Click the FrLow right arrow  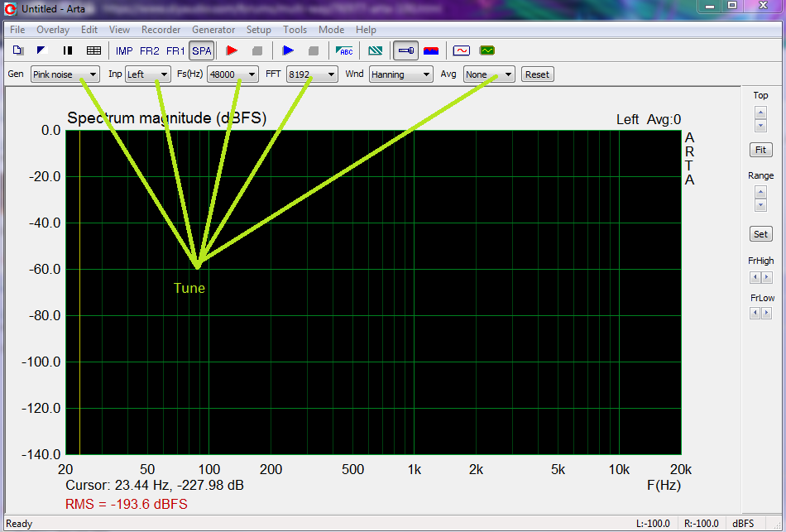pos(766,314)
